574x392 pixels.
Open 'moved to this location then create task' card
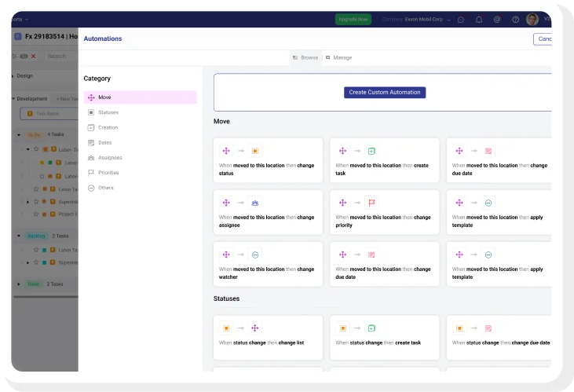pos(385,160)
